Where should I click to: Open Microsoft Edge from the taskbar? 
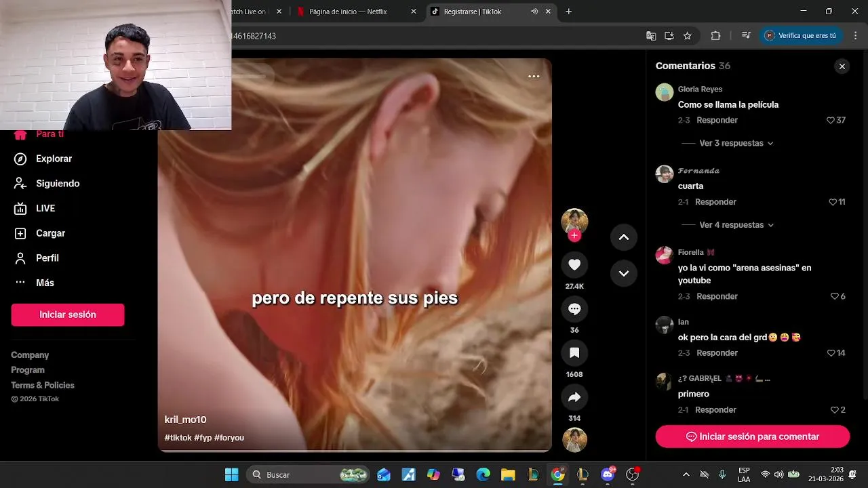[x=483, y=474]
